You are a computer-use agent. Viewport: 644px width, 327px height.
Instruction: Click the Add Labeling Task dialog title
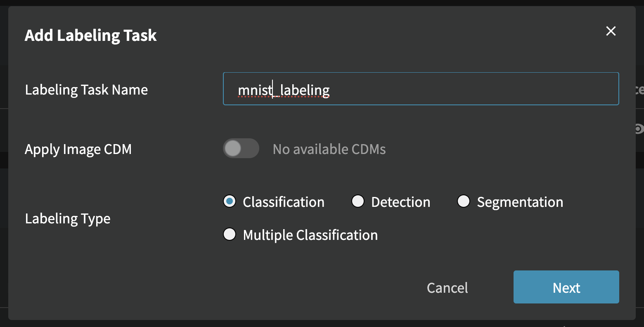(x=90, y=36)
